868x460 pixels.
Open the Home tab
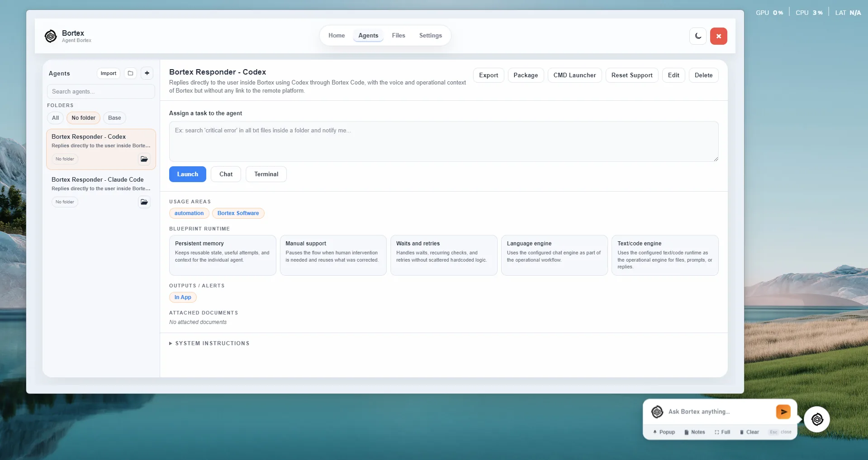pos(337,36)
